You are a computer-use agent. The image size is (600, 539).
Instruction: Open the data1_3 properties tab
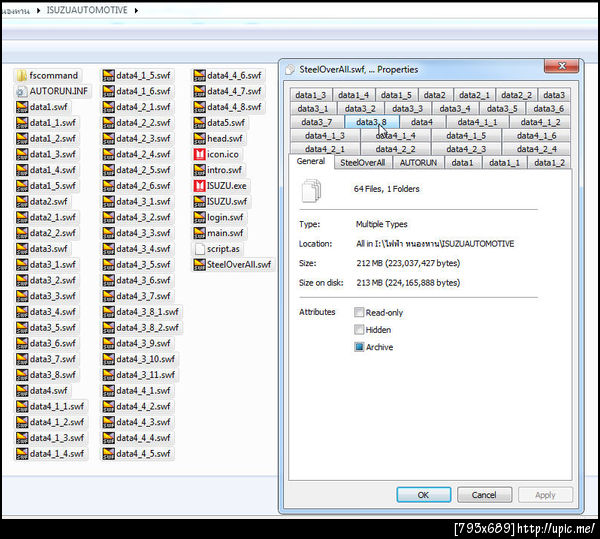click(311, 95)
